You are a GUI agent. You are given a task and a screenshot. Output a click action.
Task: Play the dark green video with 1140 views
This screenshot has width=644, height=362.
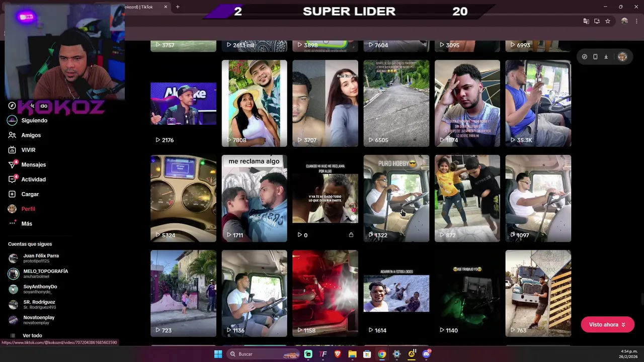point(467,294)
